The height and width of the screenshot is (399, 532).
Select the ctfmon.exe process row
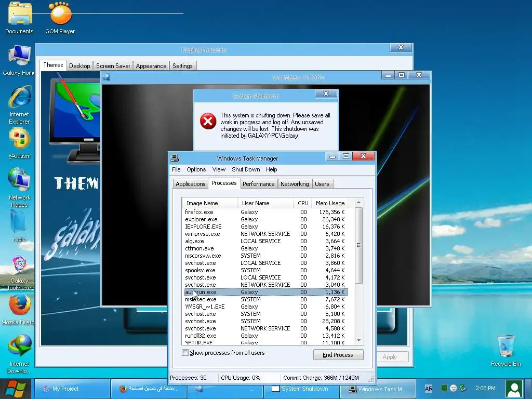pyautogui.click(x=265, y=248)
